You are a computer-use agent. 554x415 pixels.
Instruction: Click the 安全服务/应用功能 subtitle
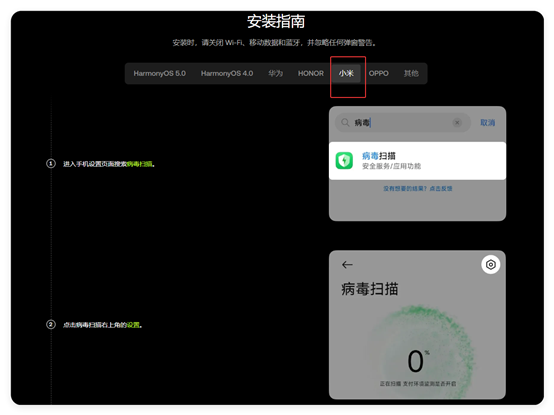coord(391,166)
